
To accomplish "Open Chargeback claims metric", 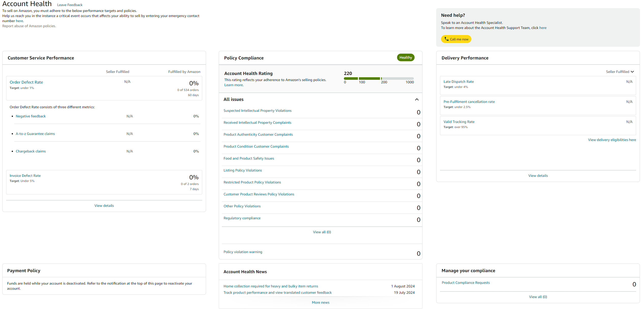I will (x=31, y=151).
